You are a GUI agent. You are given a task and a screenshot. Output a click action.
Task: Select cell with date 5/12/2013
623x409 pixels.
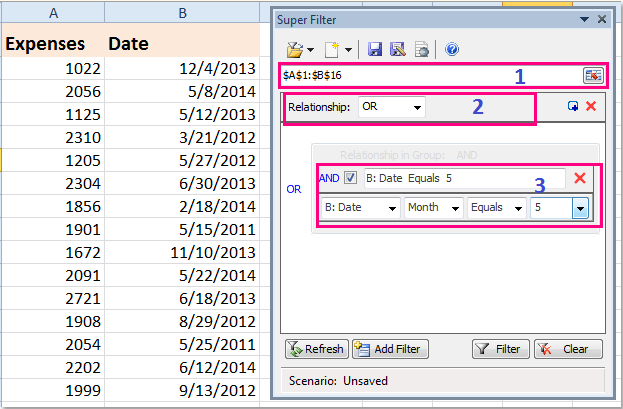182,114
